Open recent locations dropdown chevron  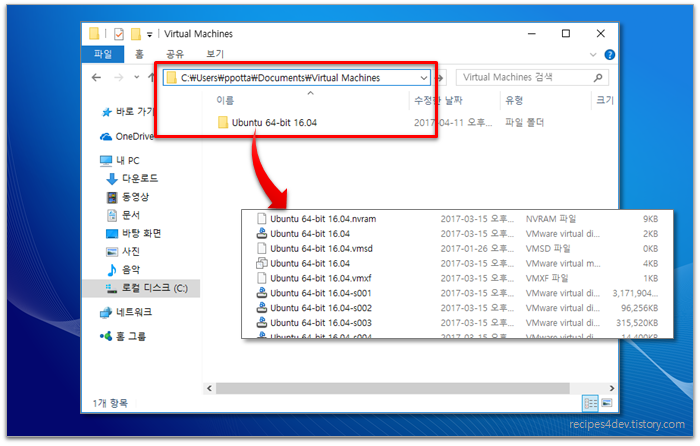(136, 78)
